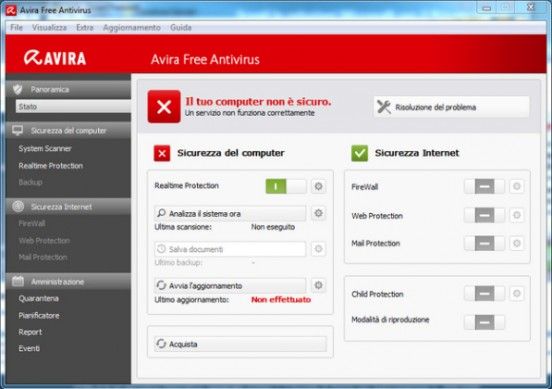Toggle the FireWall switch
This screenshot has width=552, height=389.
484,186
